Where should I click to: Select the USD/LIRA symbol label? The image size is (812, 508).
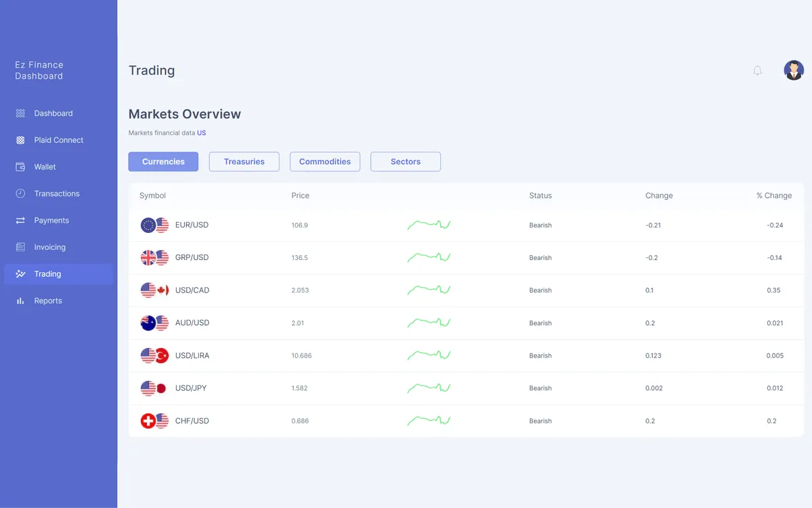192,356
